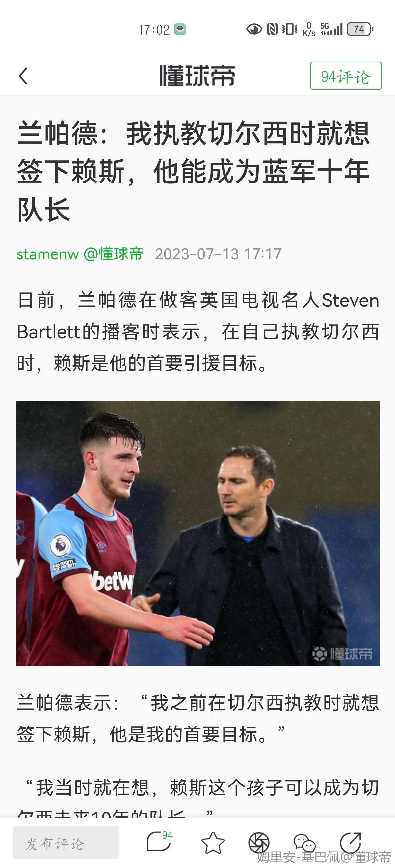
Task: Tap the article headline text
Action: tap(194, 171)
